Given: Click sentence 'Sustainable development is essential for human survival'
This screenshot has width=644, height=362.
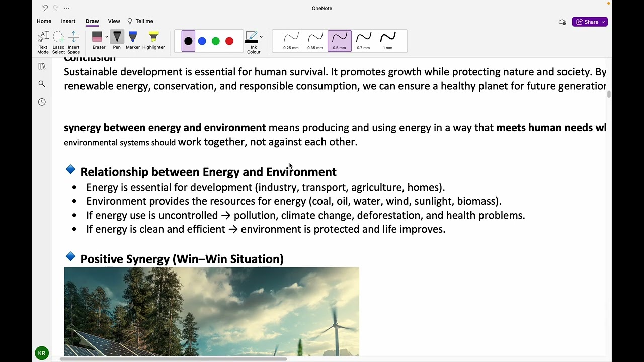Looking at the screenshot, I should 196,72.
